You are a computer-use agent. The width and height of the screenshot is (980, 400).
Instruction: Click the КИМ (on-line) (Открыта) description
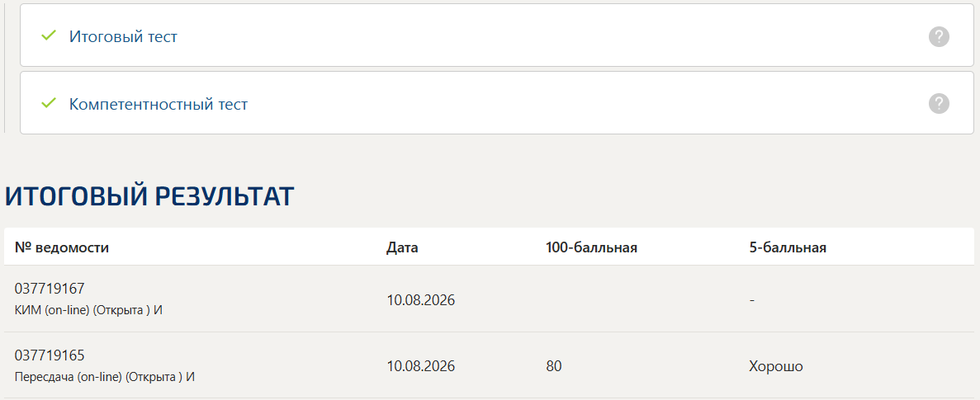coord(88,309)
